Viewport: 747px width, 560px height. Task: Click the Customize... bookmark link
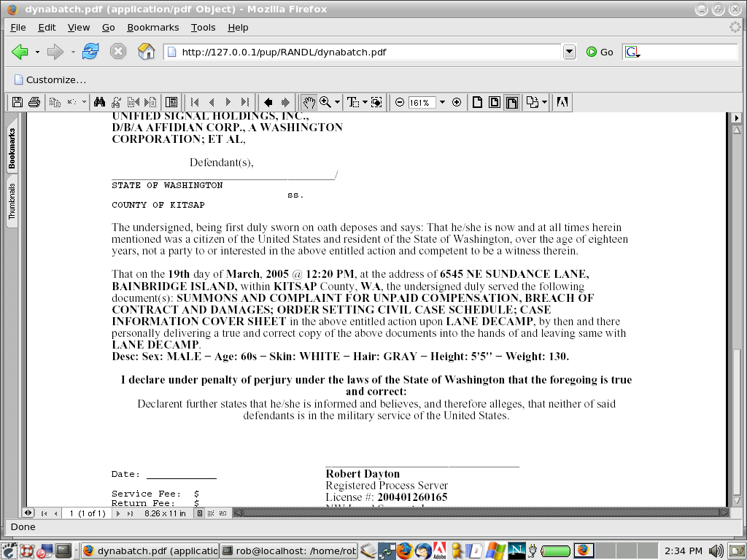tap(50, 79)
